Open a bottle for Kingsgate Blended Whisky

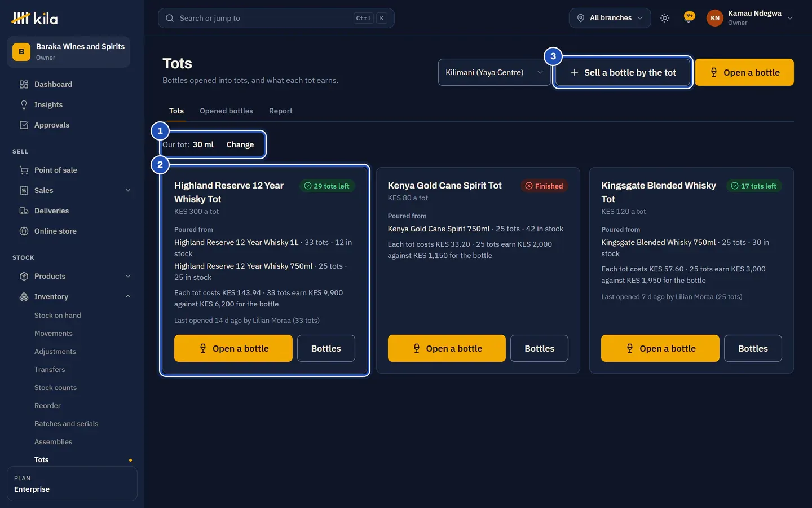click(x=660, y=348)
